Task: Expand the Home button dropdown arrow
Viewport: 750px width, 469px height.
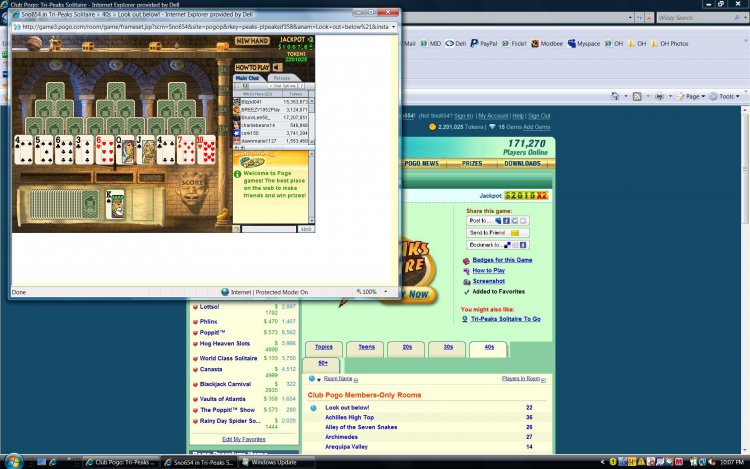Action: click(x=626, y=96)
